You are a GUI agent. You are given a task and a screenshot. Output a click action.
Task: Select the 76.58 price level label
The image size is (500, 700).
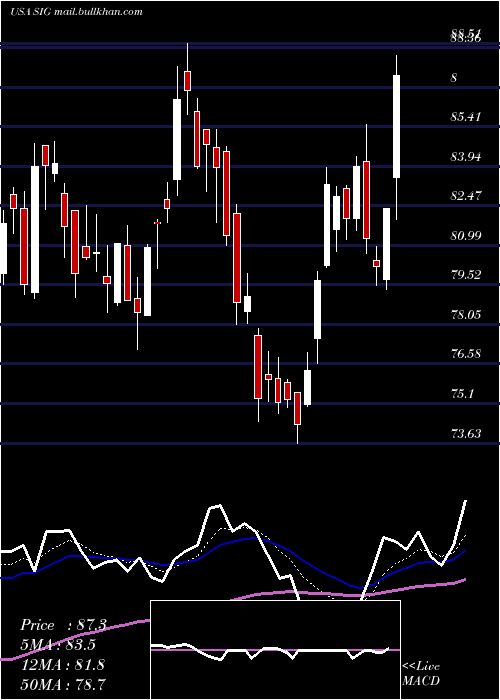click(466, 354)
